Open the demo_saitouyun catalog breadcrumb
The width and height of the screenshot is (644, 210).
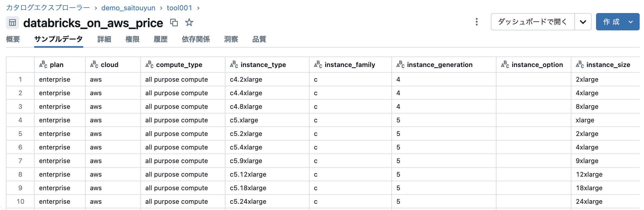tap(128, 8)
